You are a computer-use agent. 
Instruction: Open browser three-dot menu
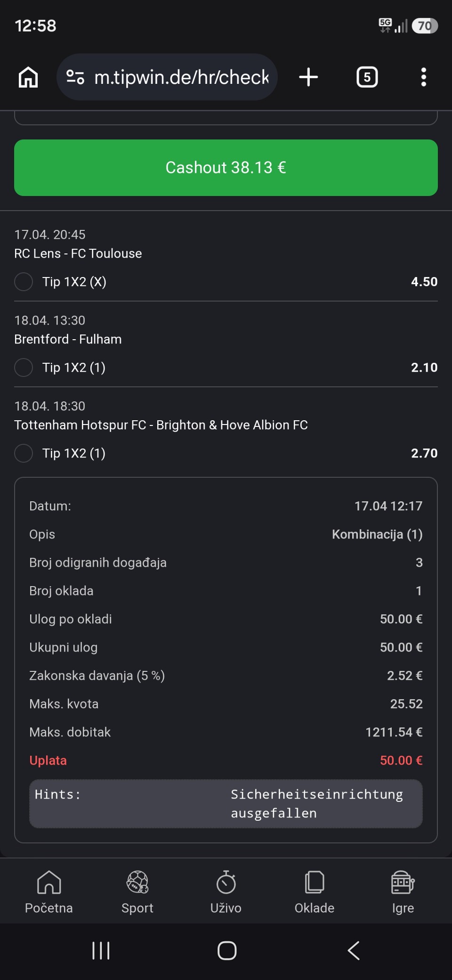coord(424,77)
